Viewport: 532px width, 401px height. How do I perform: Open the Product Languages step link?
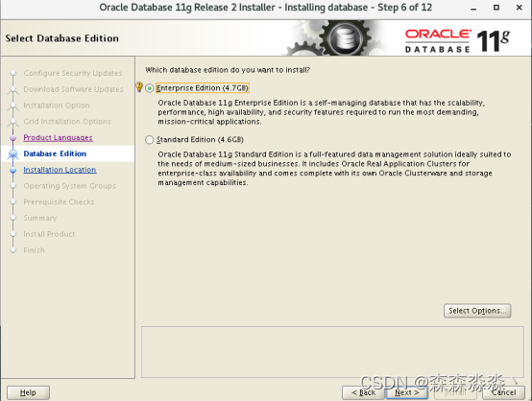58,137
